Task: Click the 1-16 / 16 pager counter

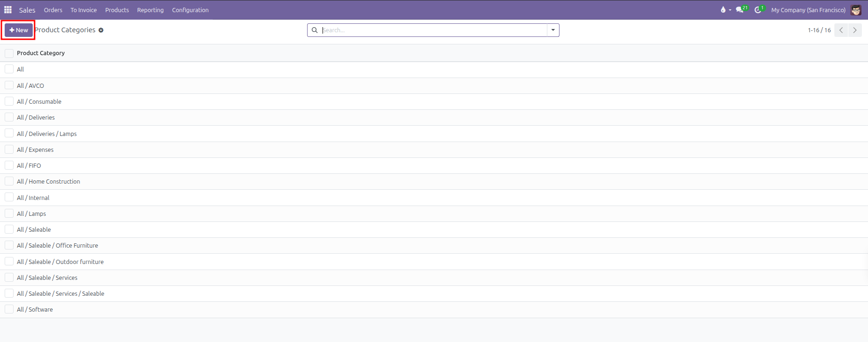Action: pyautogui.click(x=819, y=30)
